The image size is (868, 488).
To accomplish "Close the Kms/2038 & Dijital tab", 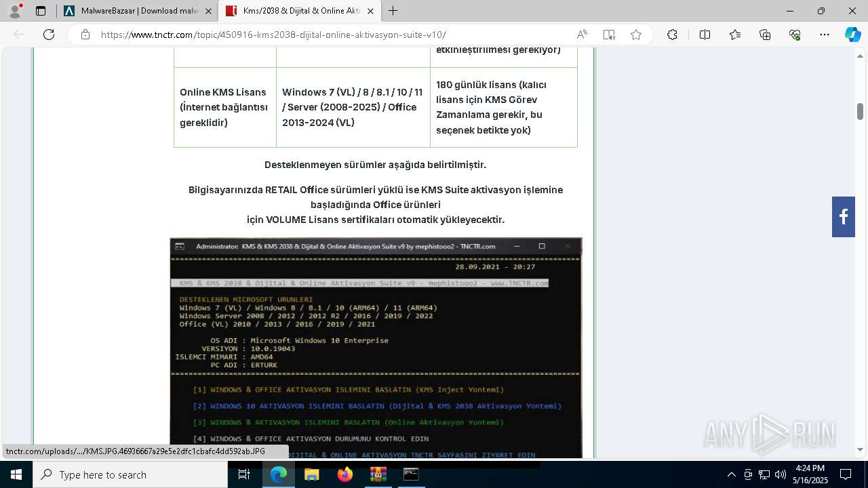I will click(370, 11).
